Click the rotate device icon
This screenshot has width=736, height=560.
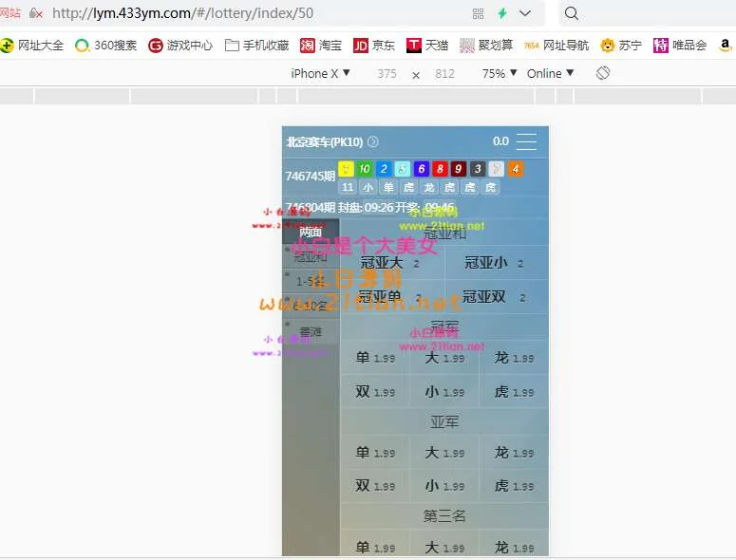point(603,73)
